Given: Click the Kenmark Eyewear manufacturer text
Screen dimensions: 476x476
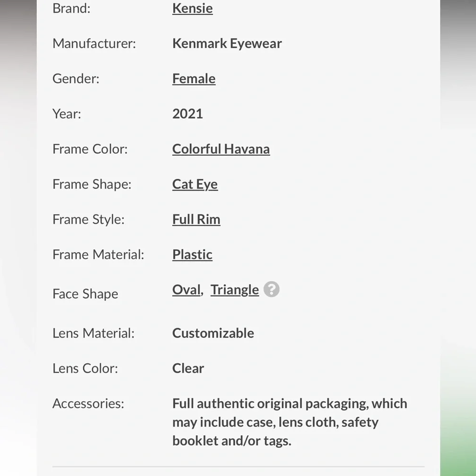Looking at the screenshot, I should click(227, 43).
